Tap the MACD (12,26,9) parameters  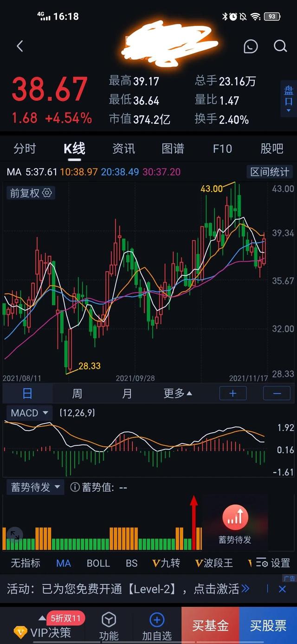click(77, 412)
